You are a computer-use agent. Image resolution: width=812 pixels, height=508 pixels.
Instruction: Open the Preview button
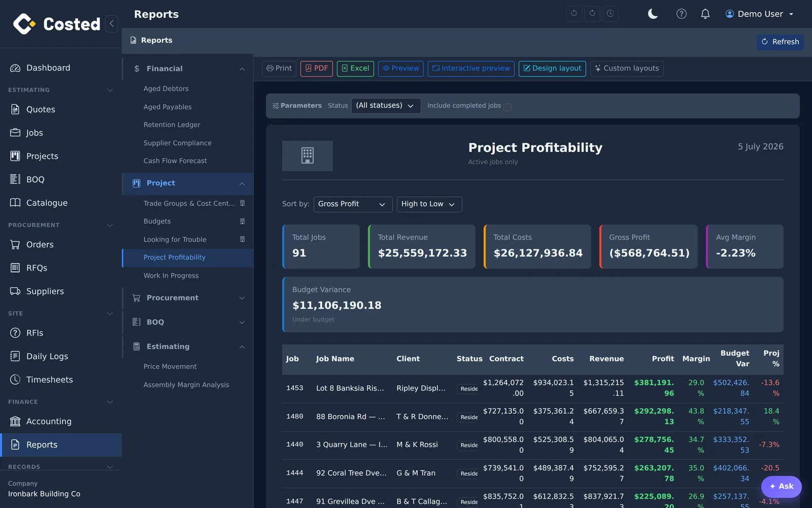point(401,69)
